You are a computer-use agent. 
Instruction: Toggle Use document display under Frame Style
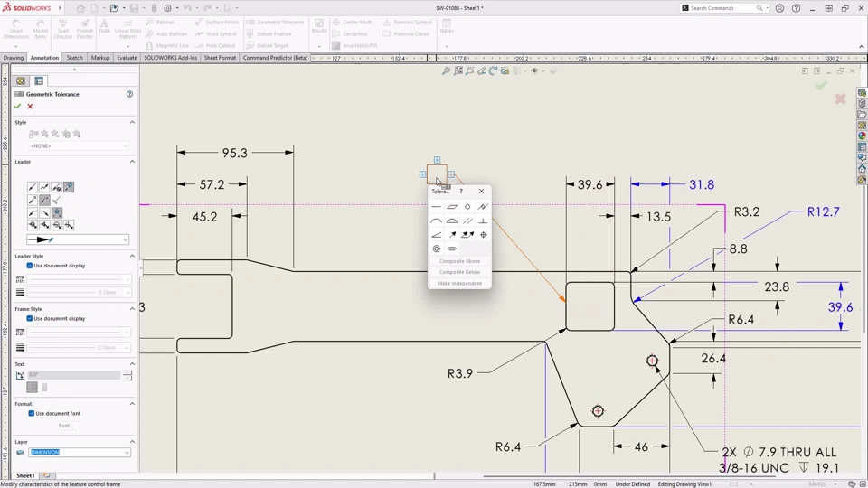click(30, 319)
